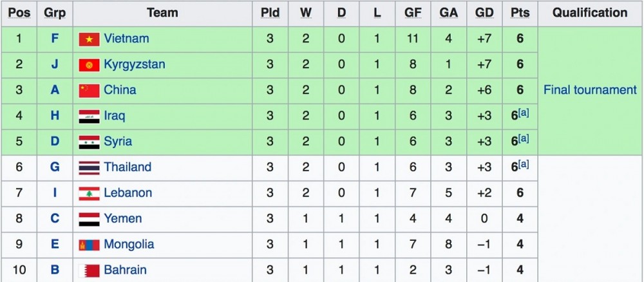Click the Bahrain flag icon
644x282 pixels.
pos(89,270)
